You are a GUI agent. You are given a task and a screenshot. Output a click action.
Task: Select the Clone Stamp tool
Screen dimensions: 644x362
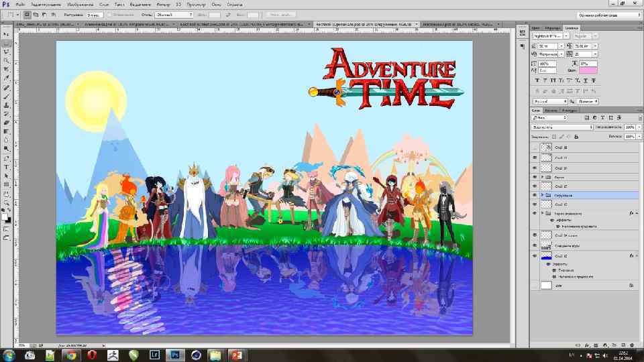(6, 105)
